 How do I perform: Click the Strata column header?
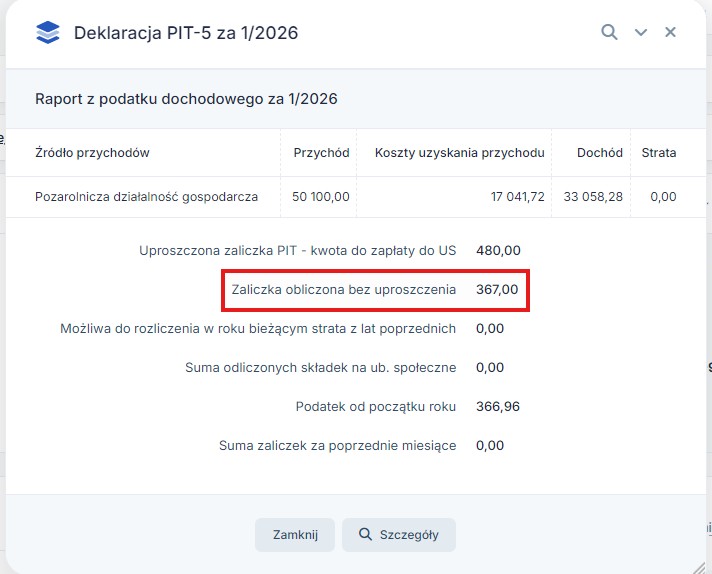pyautogui.click(x=659, y=153)
